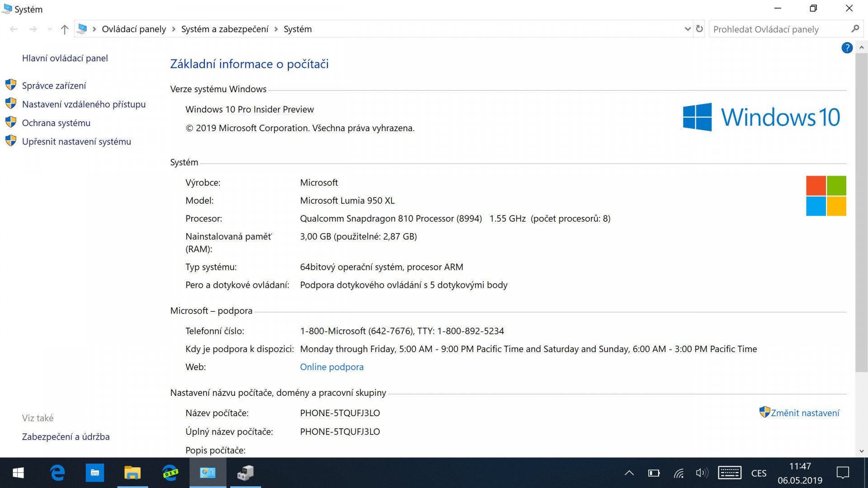Open the Store app in taskbar

95,473
